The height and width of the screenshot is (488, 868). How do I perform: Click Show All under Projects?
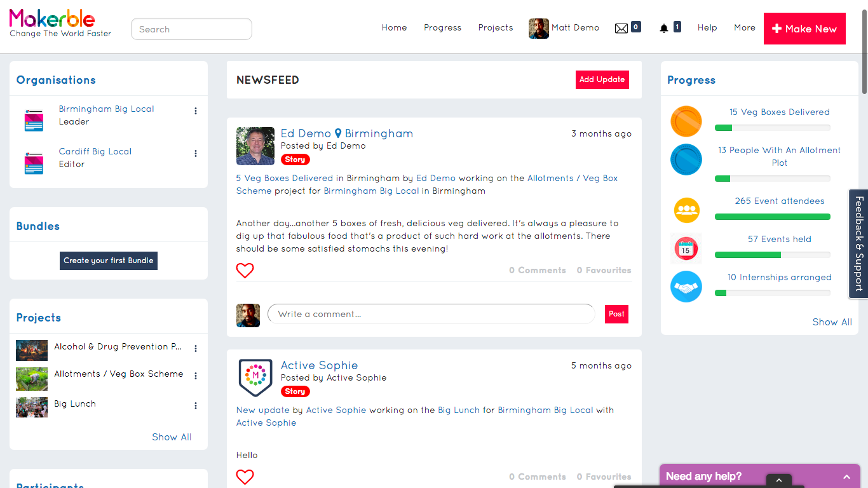pos(172,437)
